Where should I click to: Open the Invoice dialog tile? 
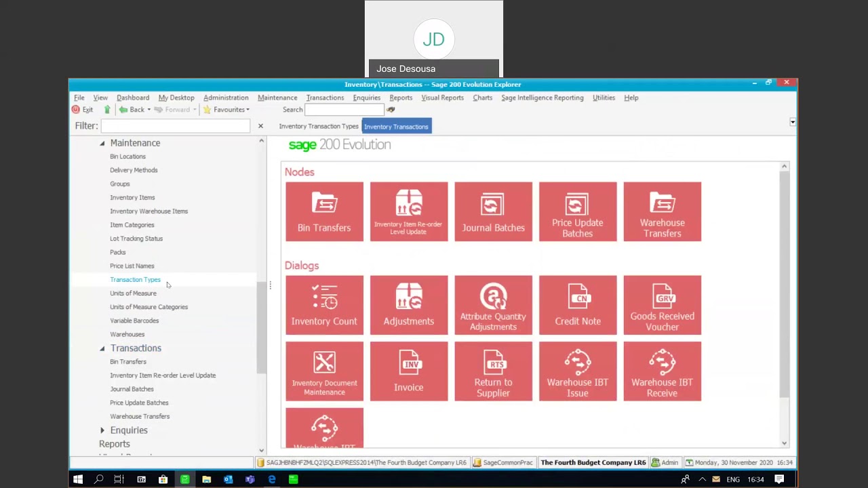(x=409, y=371)
